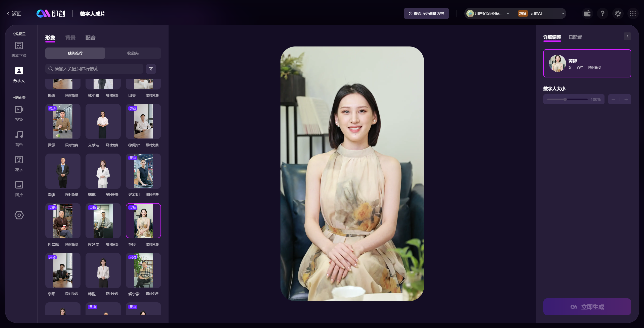Viewport: 644px width, 328px height.
Task: Click the 林小雅 name label
Action: coord(94,96)
